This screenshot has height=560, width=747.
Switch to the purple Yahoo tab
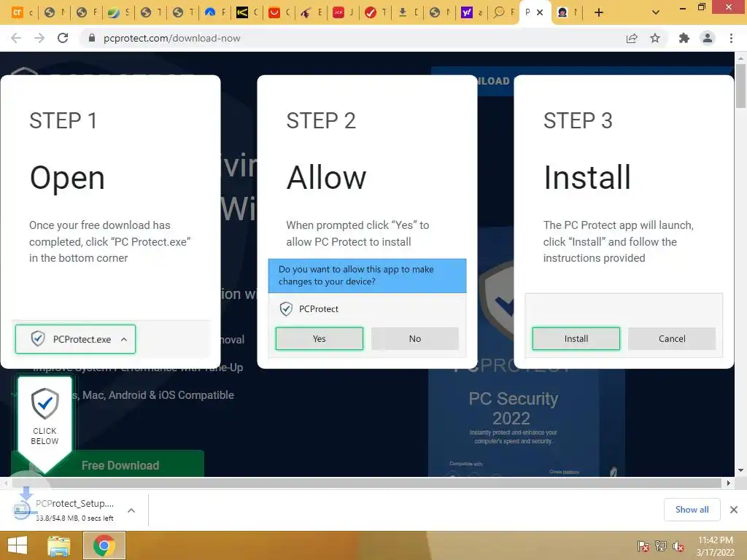point(467,12)
